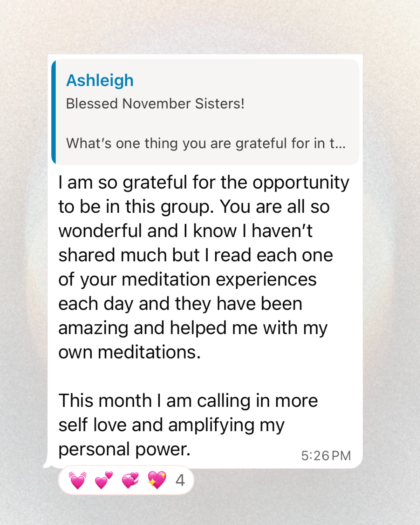
Task: Tap the two hearts reaction emoji
Action: click(104, 480)
